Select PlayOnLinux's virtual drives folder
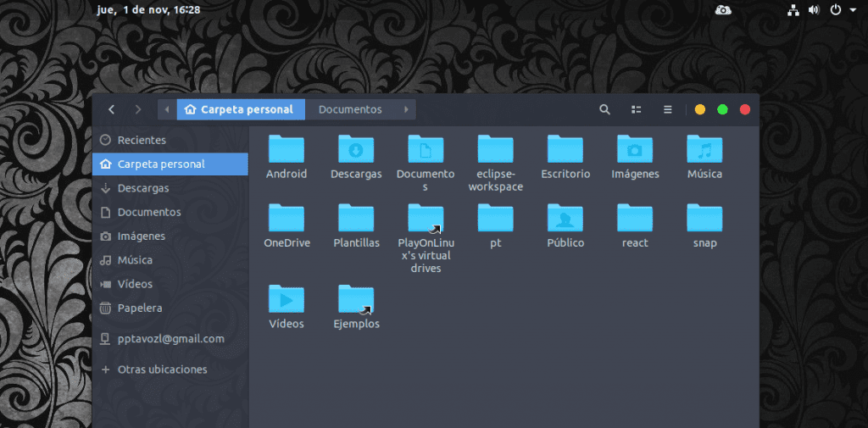 tap(426, 220)
